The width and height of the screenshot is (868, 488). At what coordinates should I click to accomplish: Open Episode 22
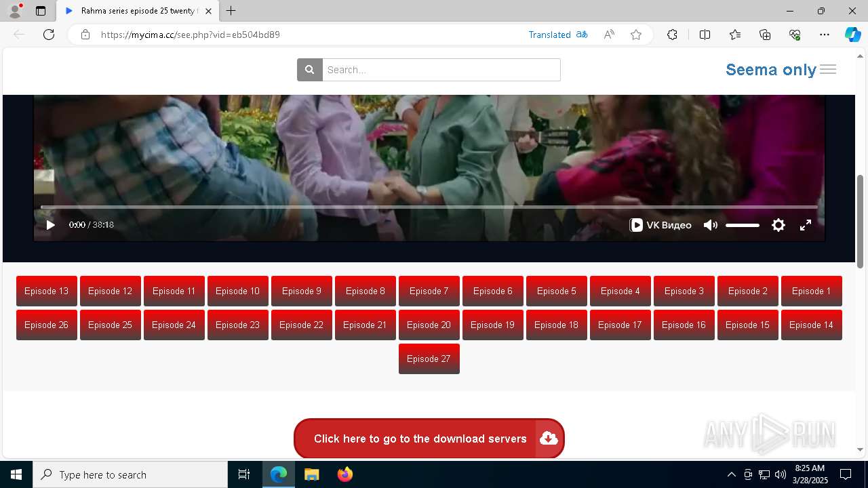(302, 325)
